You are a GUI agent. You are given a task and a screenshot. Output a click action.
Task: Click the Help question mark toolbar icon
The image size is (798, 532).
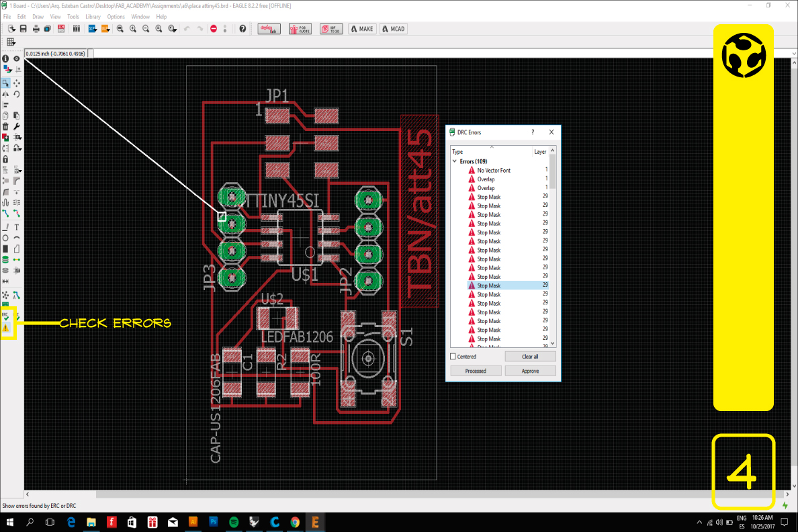pyautogui.click(x=242, y=29)
